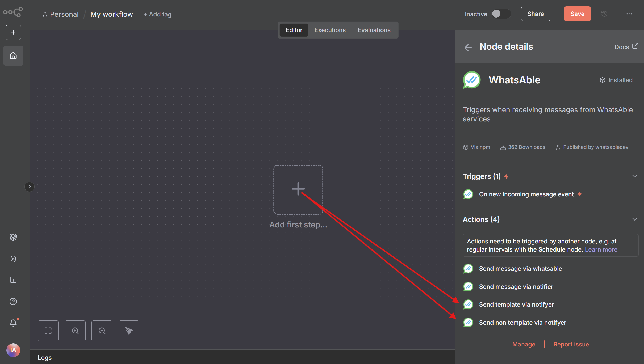Open workflow history clock icon
Viewport: 644px width, 364px height.
click(604, 14)
